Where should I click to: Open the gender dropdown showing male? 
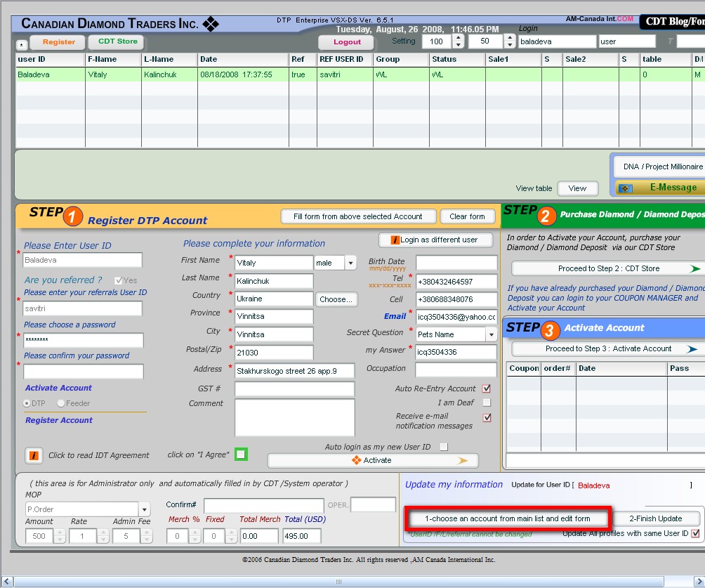(x=350, y=263)
